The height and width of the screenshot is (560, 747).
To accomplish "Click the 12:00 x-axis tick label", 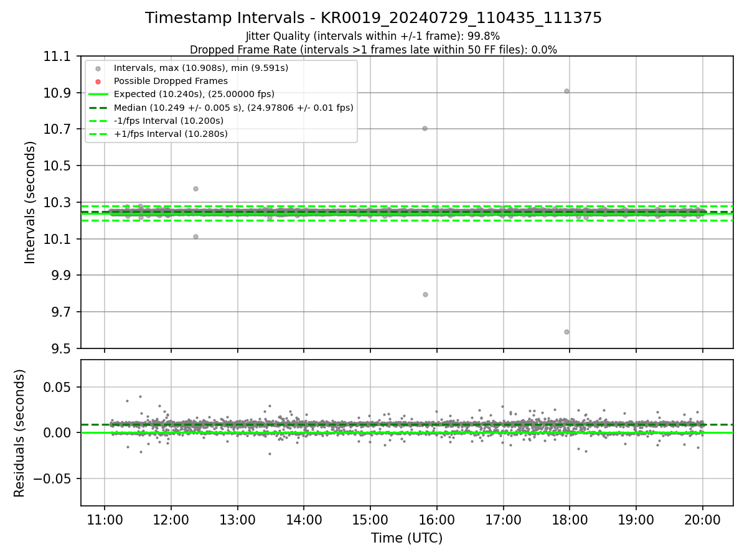I will click(x=171, y=520).
